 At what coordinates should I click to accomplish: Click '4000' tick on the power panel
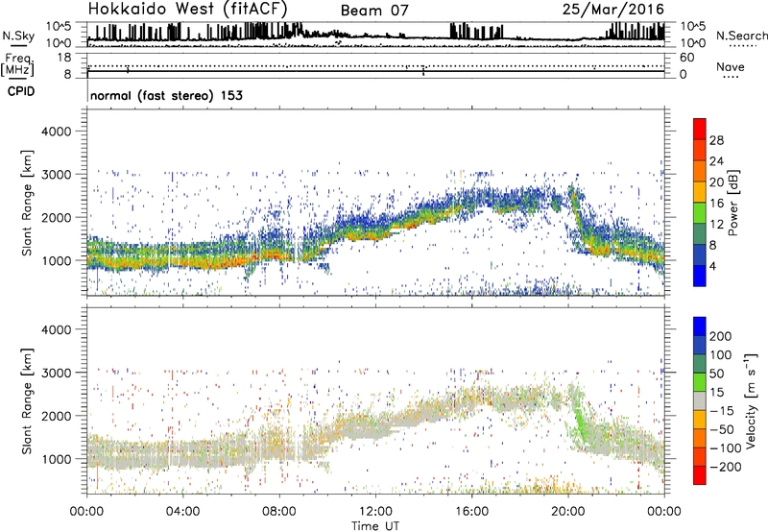tap(57, 132)
